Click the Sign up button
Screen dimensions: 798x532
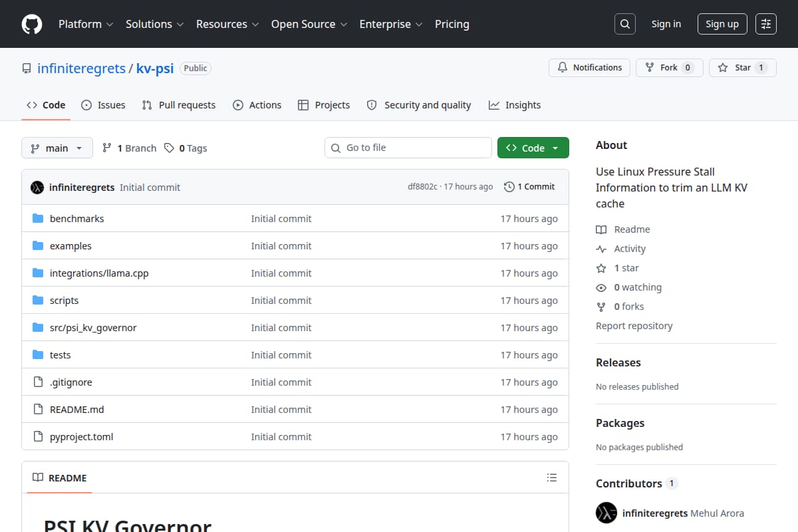click(x=722, y=24)
